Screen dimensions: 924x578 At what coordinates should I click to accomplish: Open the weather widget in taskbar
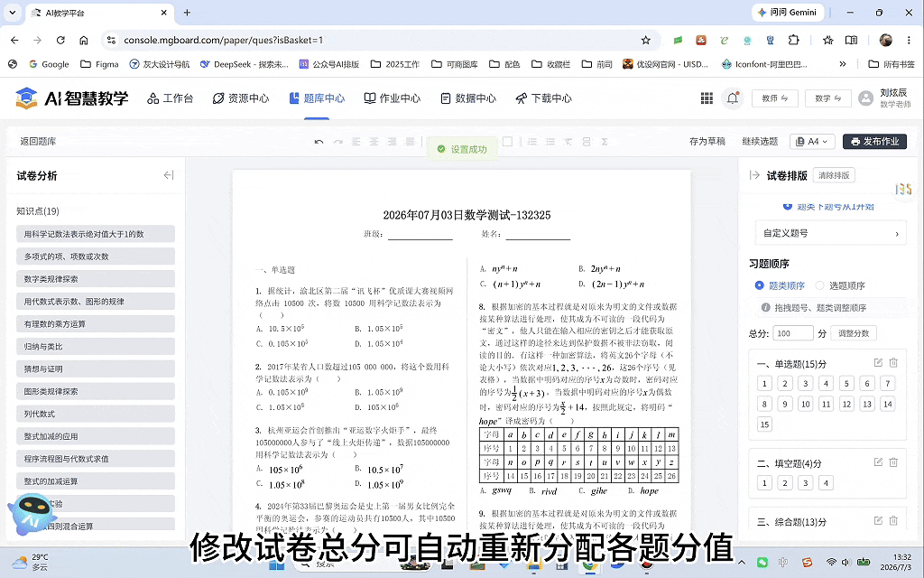[x=31, y=562]
